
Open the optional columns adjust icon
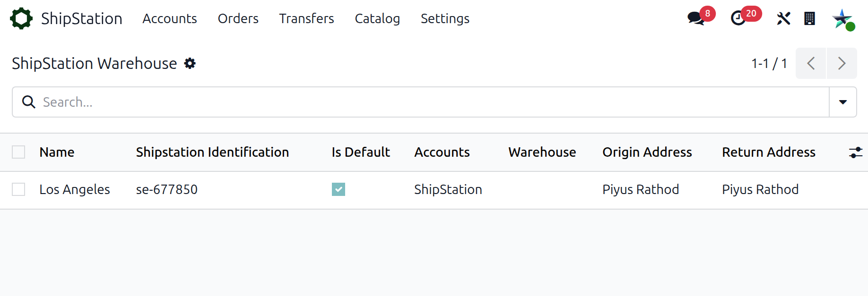[855, 152]
